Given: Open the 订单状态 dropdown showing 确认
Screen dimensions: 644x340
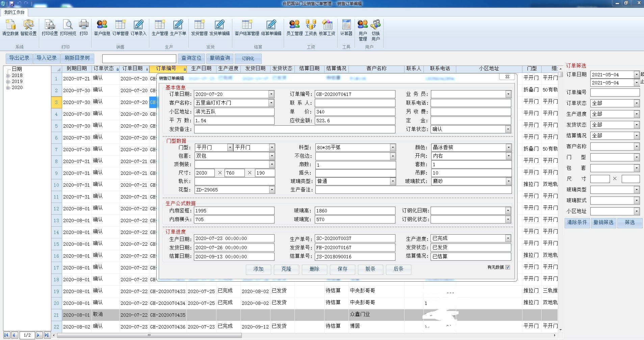Looking at the screenshot, I should click(508, 129).
